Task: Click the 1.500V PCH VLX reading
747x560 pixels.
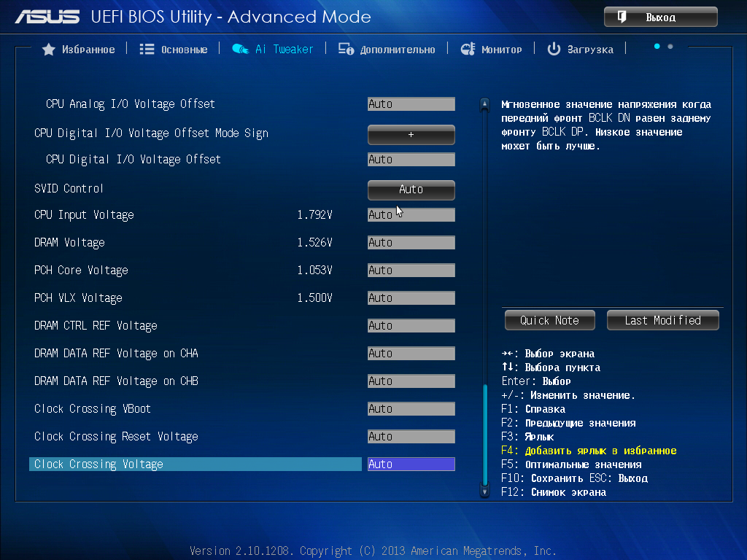Action: tap(314, 298)
